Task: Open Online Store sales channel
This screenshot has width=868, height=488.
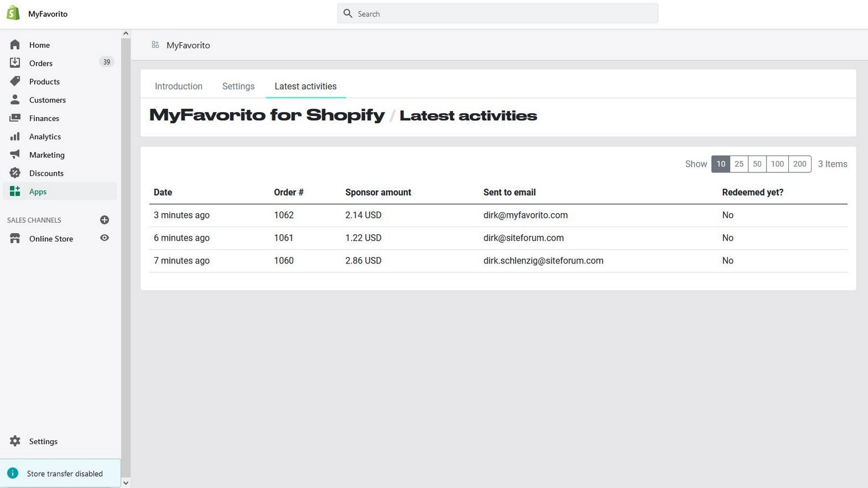Action: 51,239
